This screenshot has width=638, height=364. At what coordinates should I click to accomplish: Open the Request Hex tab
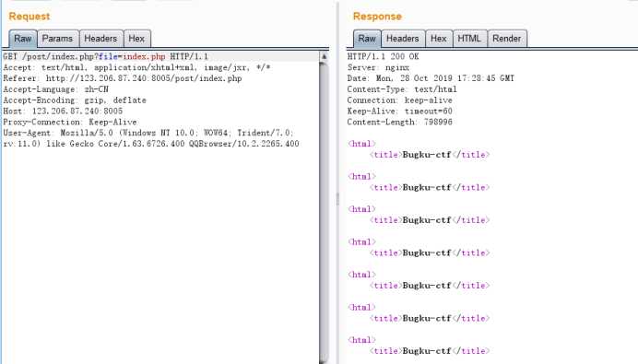pos(136,39)
